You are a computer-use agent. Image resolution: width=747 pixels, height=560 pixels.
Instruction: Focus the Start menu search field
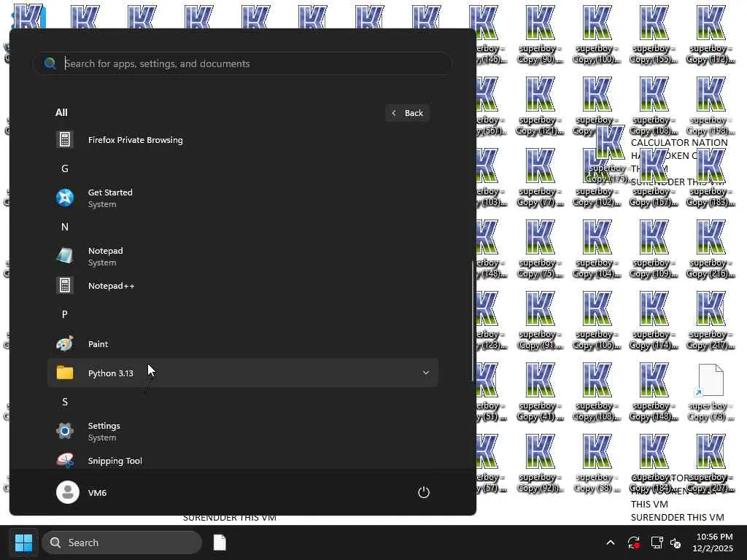[242, 63]
